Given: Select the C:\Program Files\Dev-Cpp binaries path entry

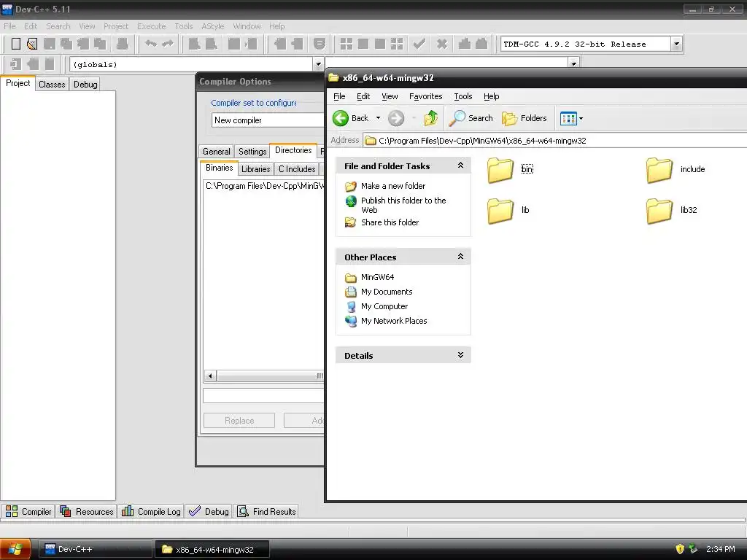Looking at the screenshot, I should click(264, 186).
